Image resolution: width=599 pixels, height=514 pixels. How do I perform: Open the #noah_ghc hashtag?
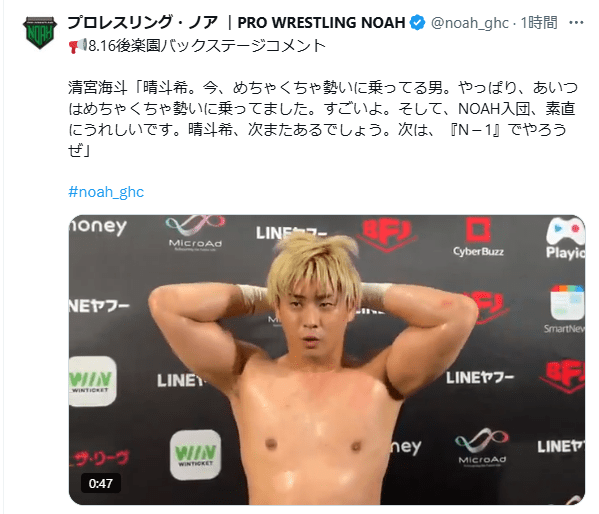(106, 192)
